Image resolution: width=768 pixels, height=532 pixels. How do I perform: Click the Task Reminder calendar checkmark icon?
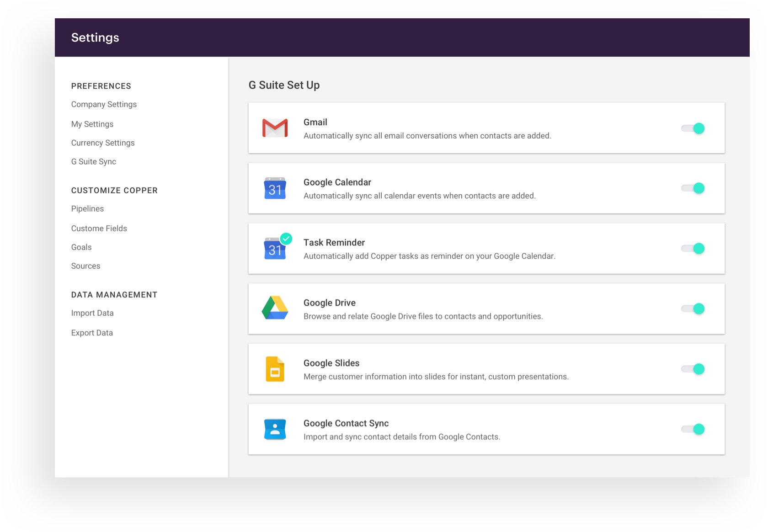[277, 247]
